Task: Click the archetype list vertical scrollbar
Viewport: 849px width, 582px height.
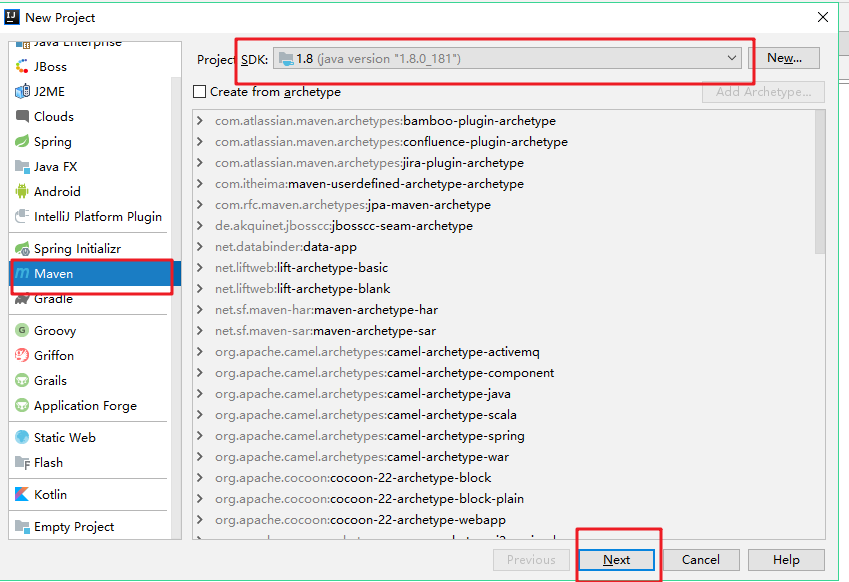Action: 820,182
